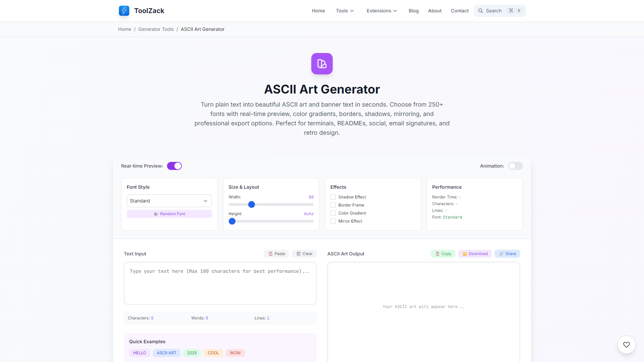This screenshot has width=644, height=362.
Task: Click in the Text Input textarea
Action: pyautogui.click(x=220, y=283)
